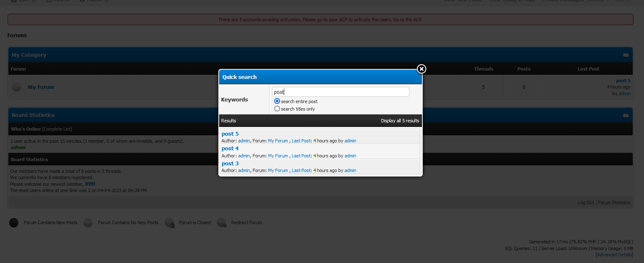Click 'Display all 5 results' link
The height and width of the screenshot is (263, 644).
400,121
